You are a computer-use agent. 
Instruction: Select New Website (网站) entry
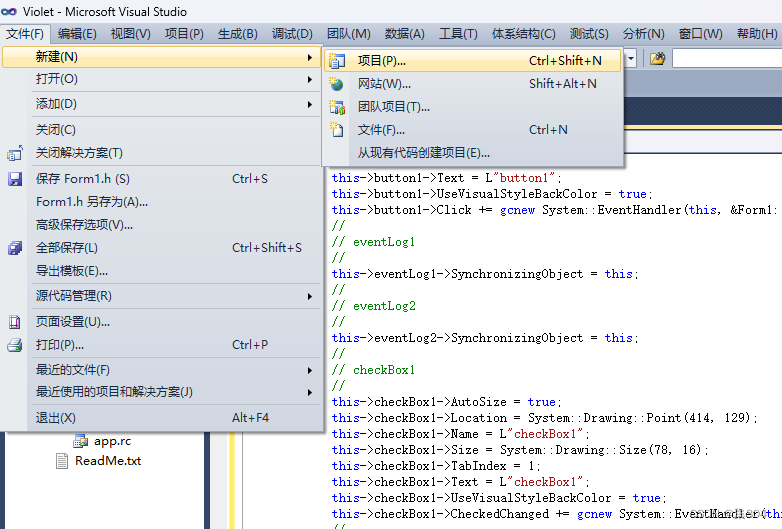(x=472, y=84)
